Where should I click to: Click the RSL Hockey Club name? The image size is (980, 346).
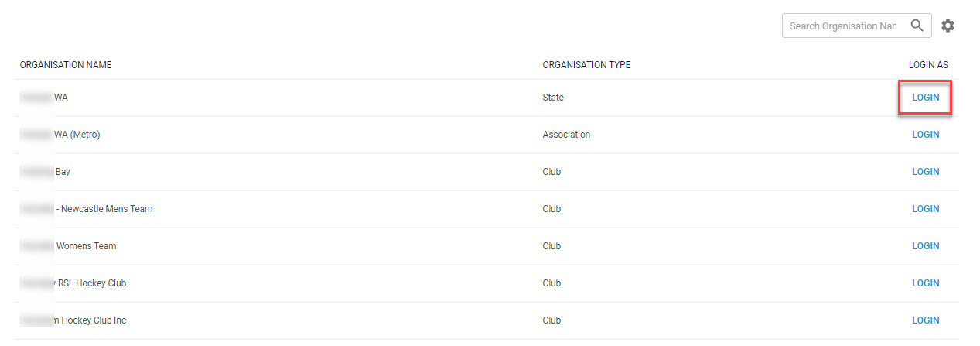[x=91, y=283]
